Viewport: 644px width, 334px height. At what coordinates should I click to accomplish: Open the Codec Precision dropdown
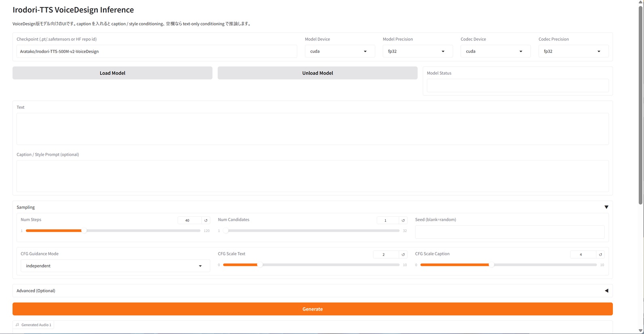pos(573,51)
